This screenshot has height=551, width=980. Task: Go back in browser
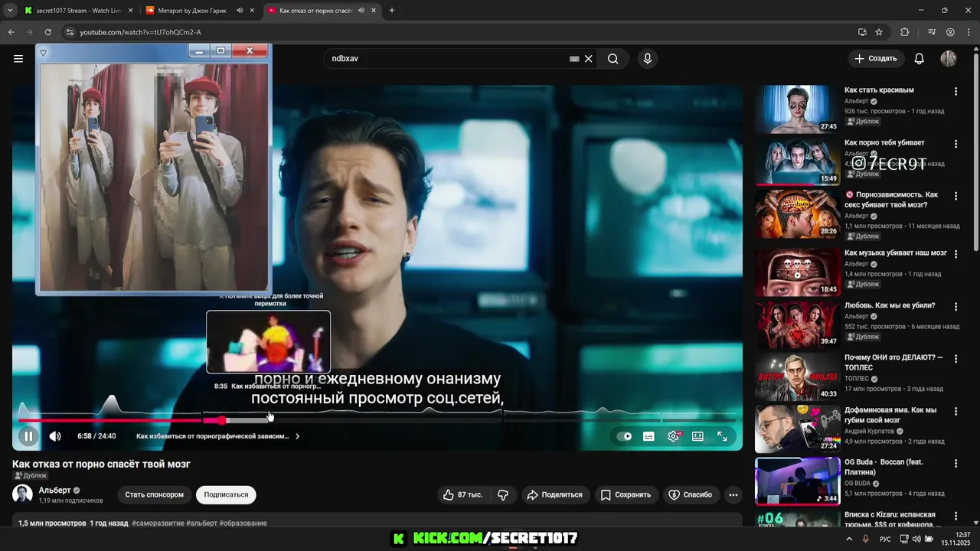coord(11,32)
